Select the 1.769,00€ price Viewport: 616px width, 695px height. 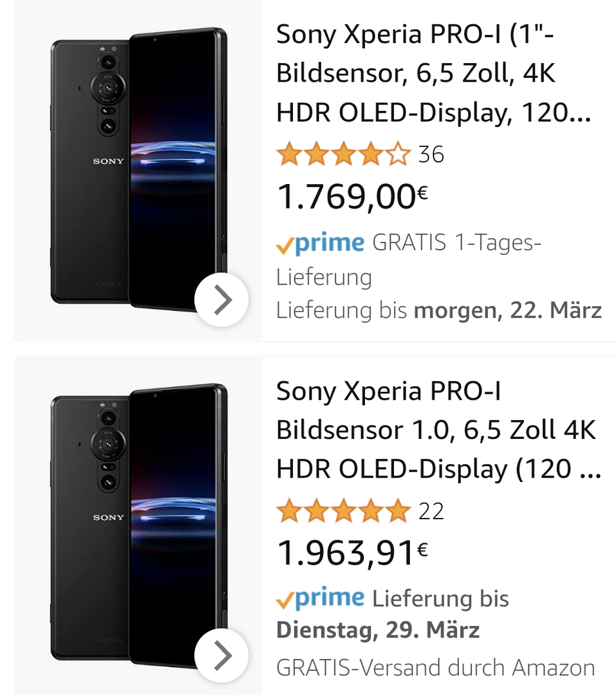coord(352,196)
